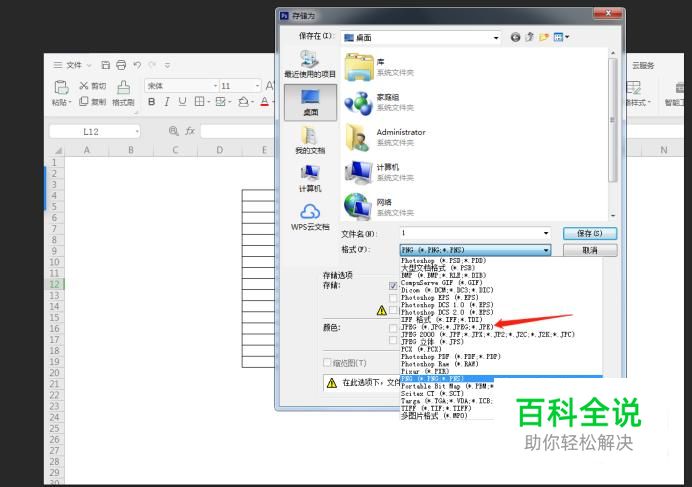The width and height of the screenshot is (692, 487).
Task: Click the red font color A in WPS
Action: pyautogui.click(x=264, y=102)
